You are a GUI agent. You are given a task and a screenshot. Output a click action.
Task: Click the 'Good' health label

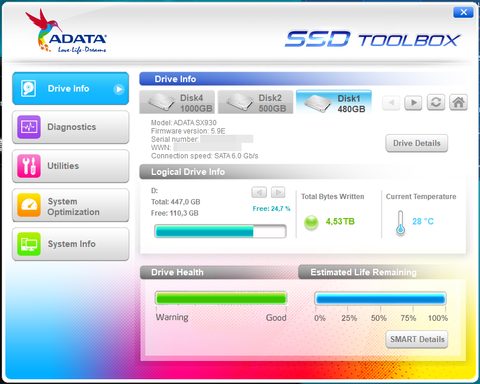tap(276, 318)
